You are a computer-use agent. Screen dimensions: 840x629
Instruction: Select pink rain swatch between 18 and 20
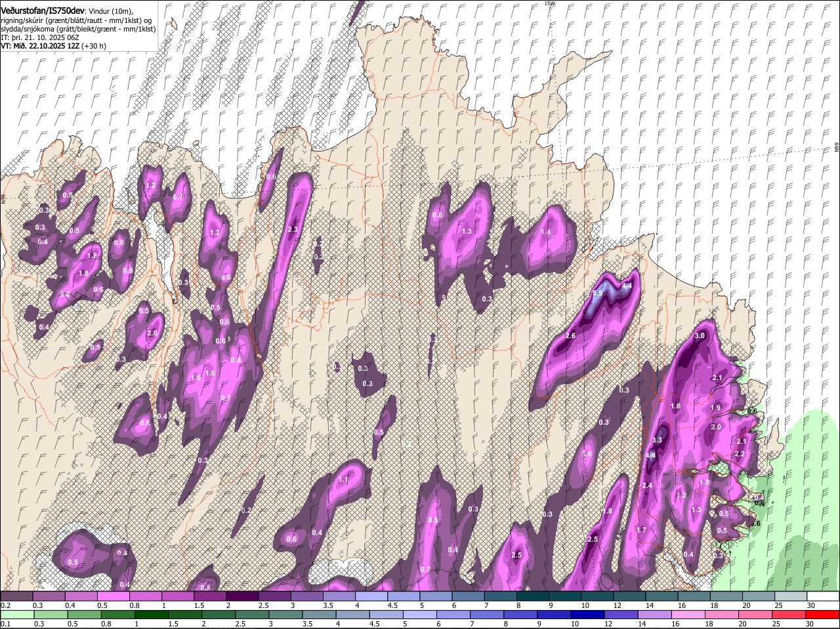coord(721,615)
